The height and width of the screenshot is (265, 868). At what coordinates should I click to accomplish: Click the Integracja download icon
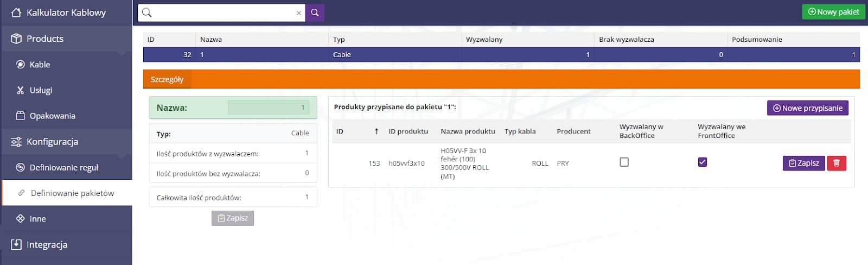point(16,244)
